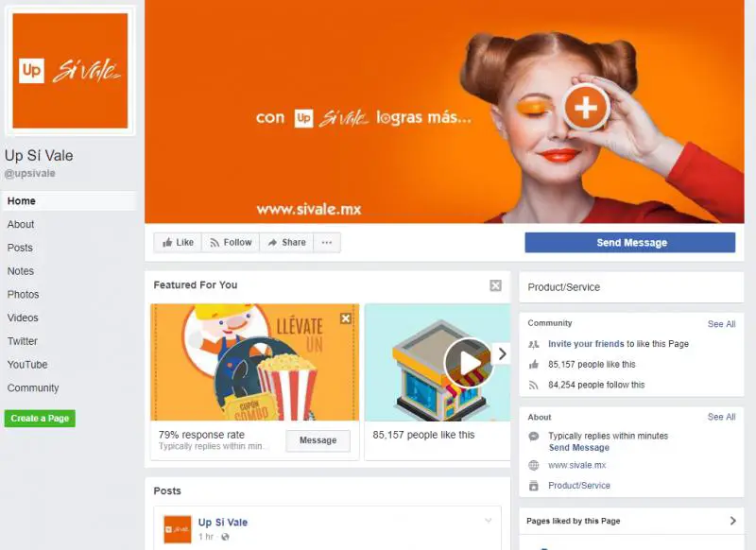
Task: Click the Up Sí Vale page title in sidebar
Action: click(39, 156)
